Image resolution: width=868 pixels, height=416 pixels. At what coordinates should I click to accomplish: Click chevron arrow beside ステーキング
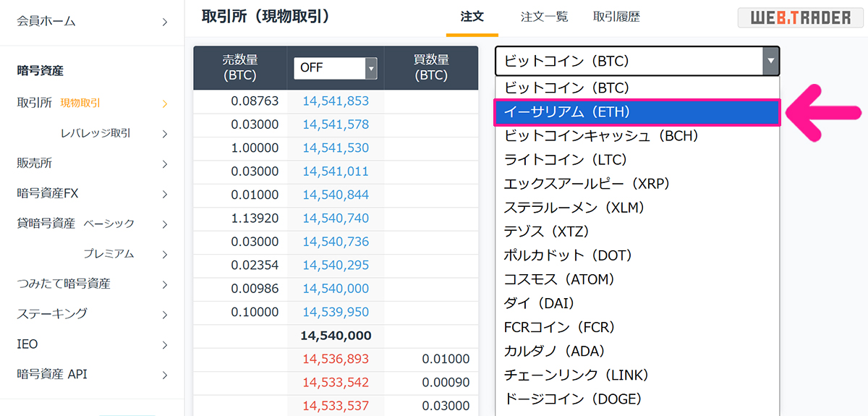point(165,315)
